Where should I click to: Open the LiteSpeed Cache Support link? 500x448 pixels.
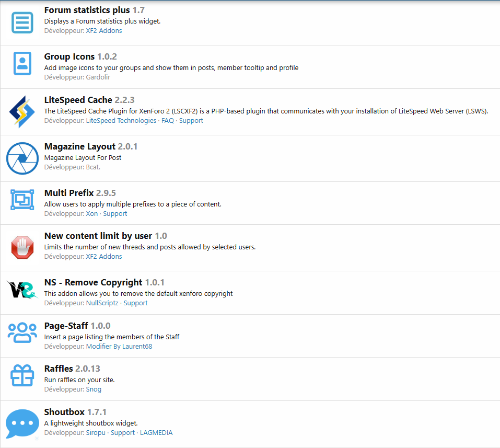(191, 121)
